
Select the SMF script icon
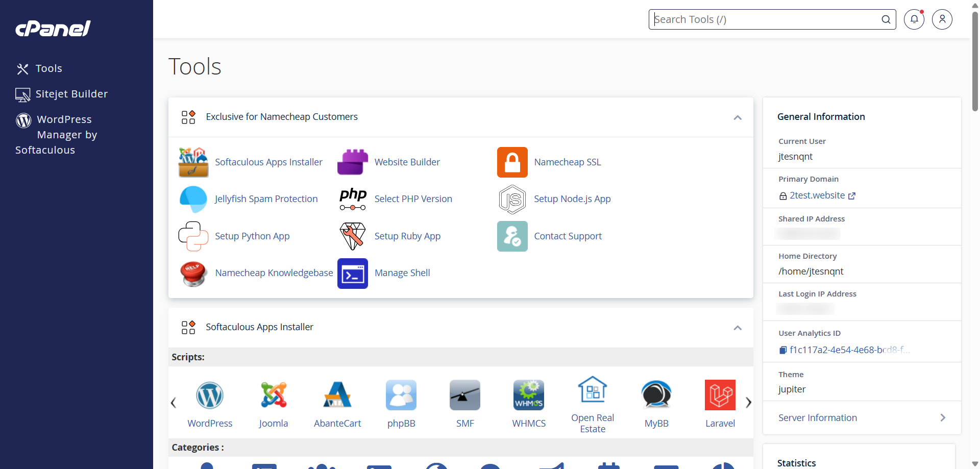pos(465,395)
